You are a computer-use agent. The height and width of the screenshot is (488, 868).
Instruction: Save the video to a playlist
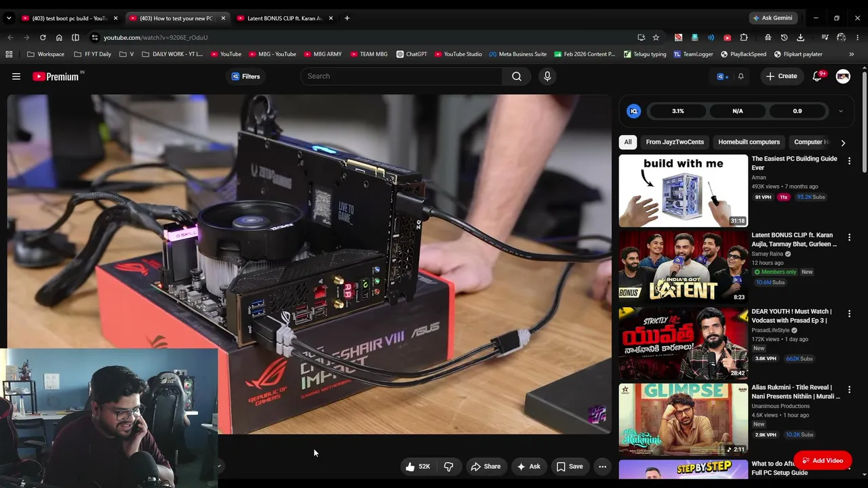pyautogui.click(x=570, y=466)
